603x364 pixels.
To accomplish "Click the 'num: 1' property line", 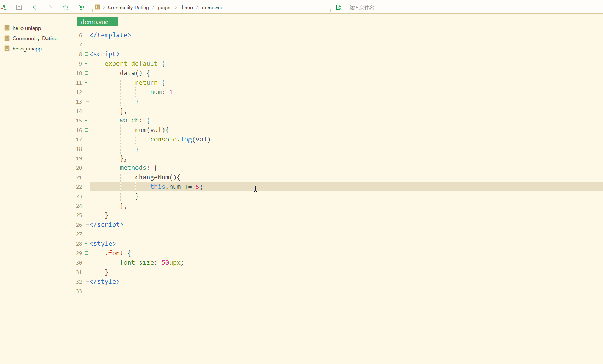I will pyautogui.click(x=161, y=92).
